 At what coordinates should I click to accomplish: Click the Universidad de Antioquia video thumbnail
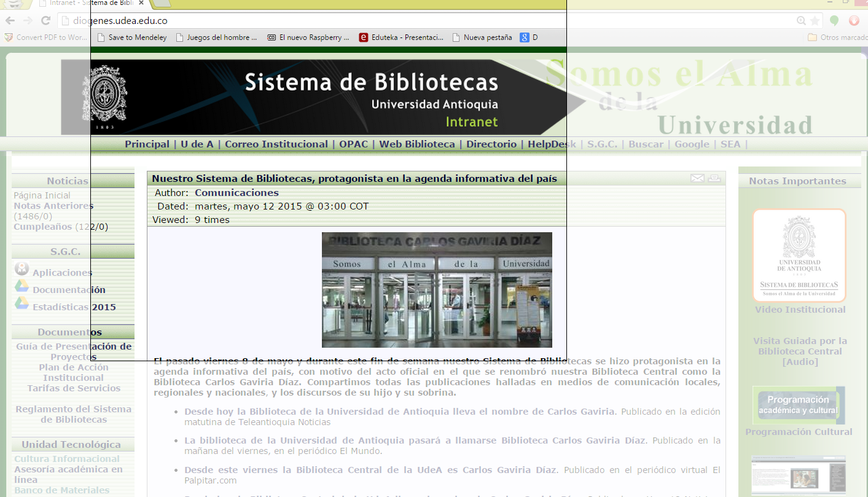point(799,255)
